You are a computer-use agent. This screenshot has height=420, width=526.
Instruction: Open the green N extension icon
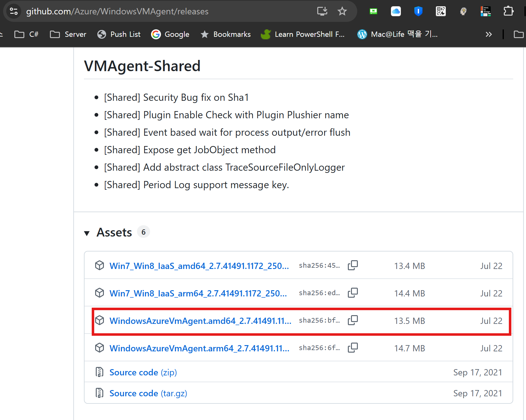[x=373, y=11]
